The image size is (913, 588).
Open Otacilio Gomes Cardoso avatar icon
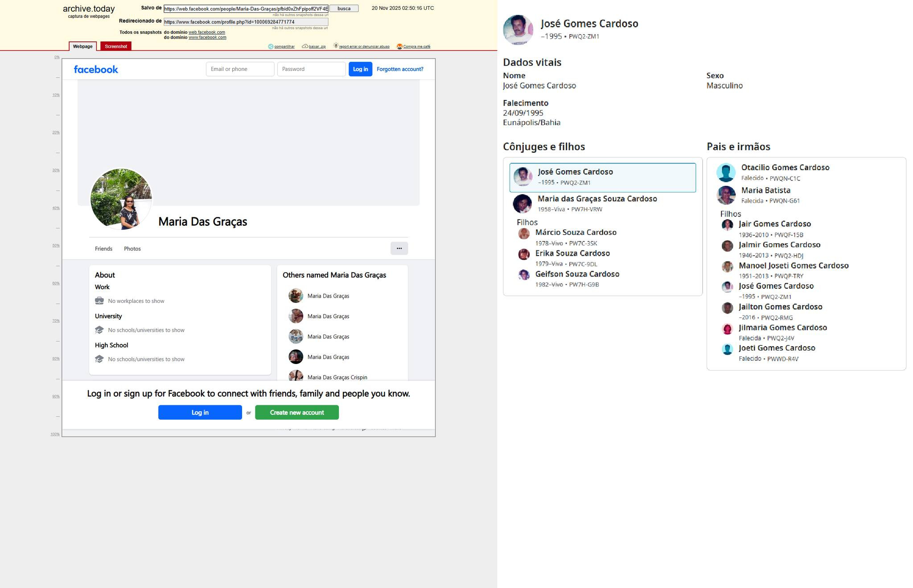click(x=726, y=172)
